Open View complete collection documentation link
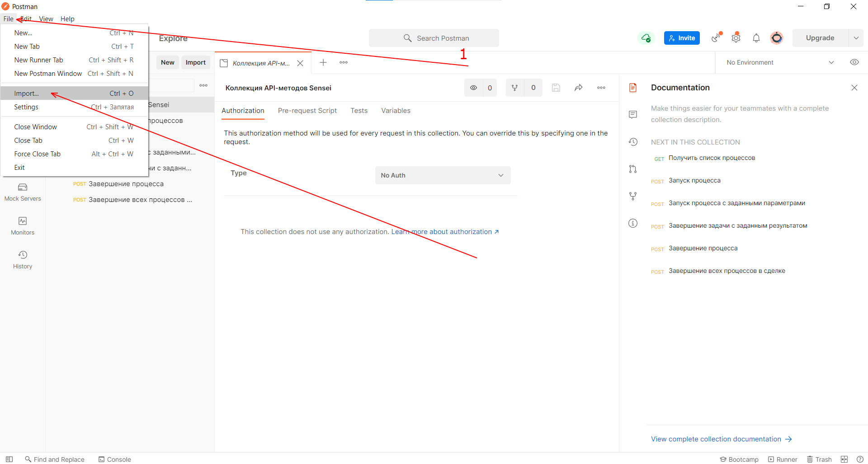868x464 pixels. [721, 439]
